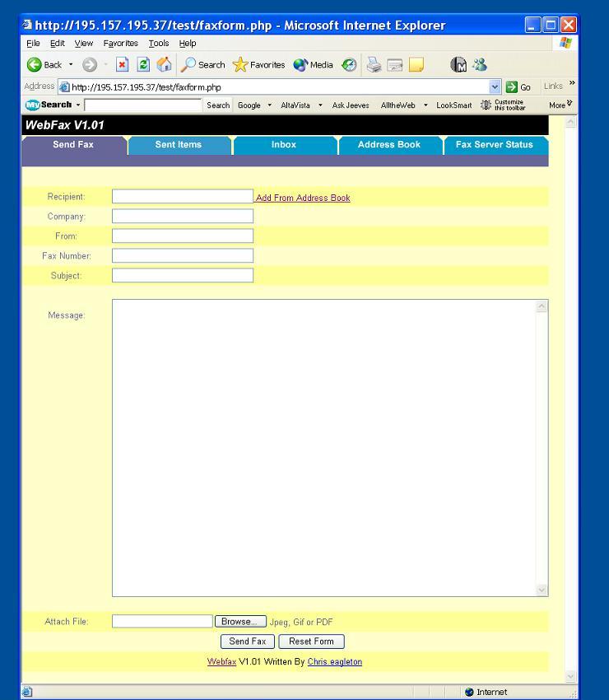
Task: Switch to the Sent Items tab
Action: (179, 145)
